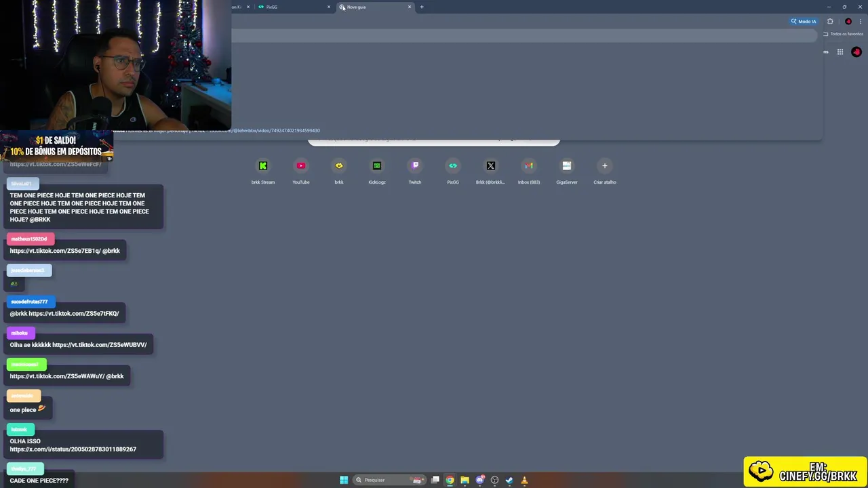Click username mihoku in chat

(19, 333)
